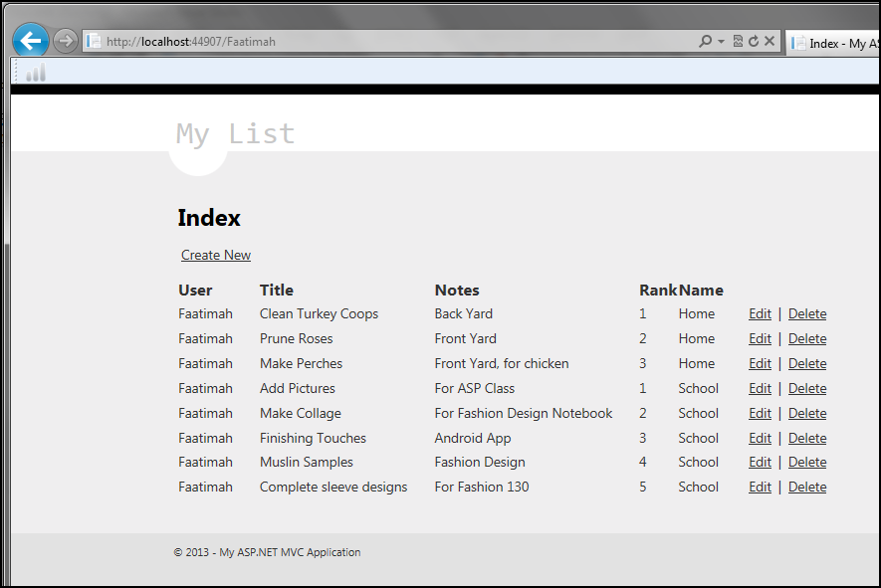
Task: Delete the Add Pictures entry
Action: point(807,389)
